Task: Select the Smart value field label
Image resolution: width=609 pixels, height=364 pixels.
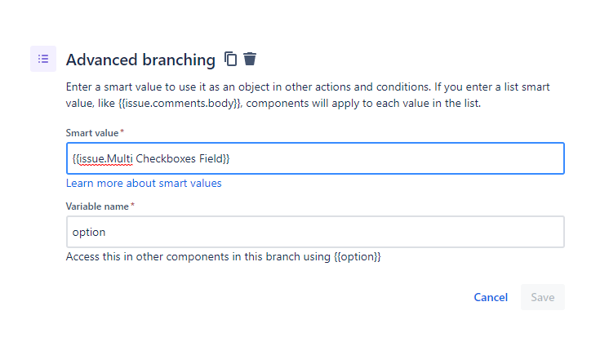Action: click(x=92, y=133)
